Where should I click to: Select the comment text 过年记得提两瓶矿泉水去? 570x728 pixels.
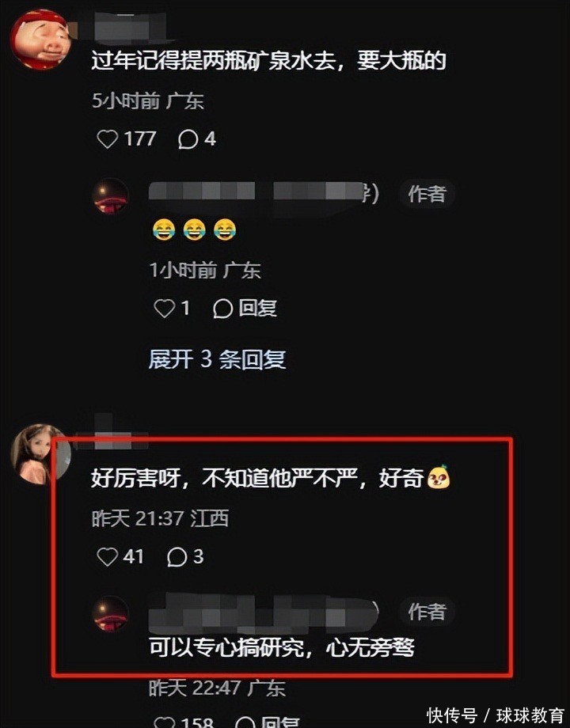coord(213,61)
